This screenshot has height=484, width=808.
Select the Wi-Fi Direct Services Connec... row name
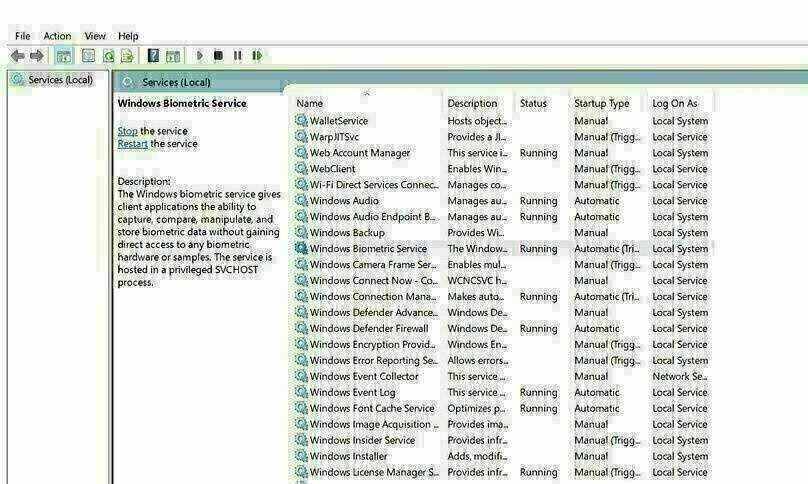point(374,185)
